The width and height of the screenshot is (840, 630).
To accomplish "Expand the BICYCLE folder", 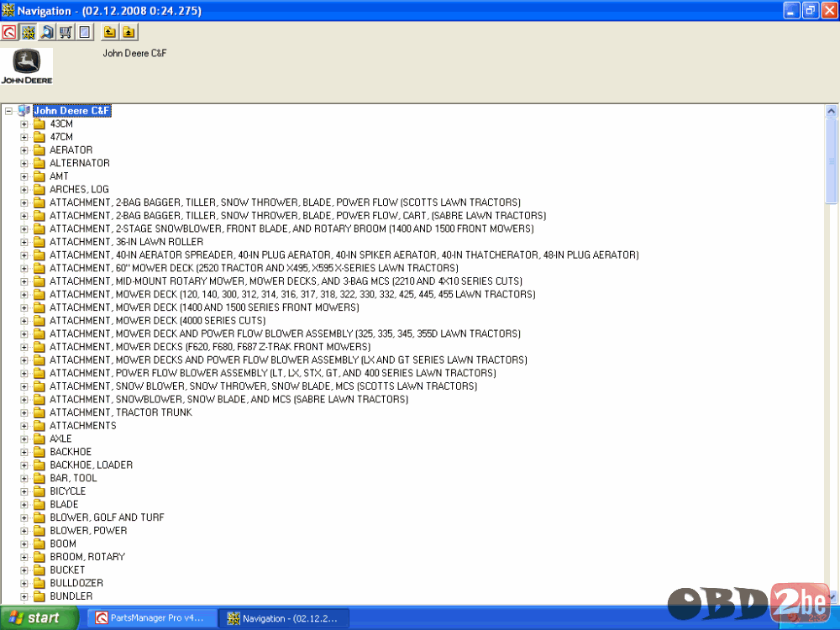I will [24, 491].
